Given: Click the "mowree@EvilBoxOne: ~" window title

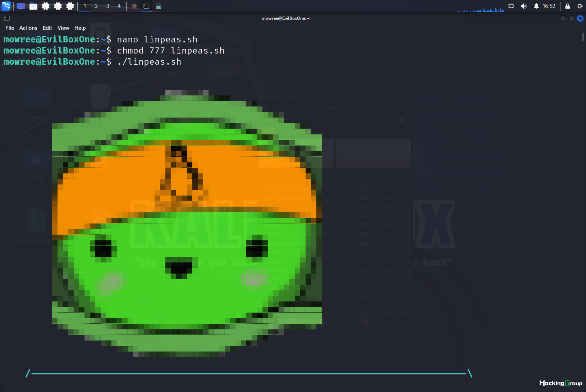Looking at the screenshot, I should pos(285,18).
